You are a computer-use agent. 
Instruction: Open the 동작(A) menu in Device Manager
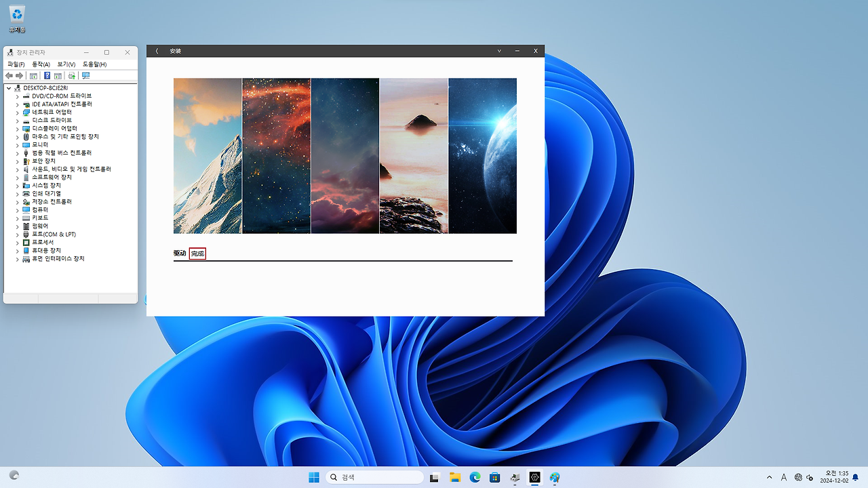coord(41,64)
